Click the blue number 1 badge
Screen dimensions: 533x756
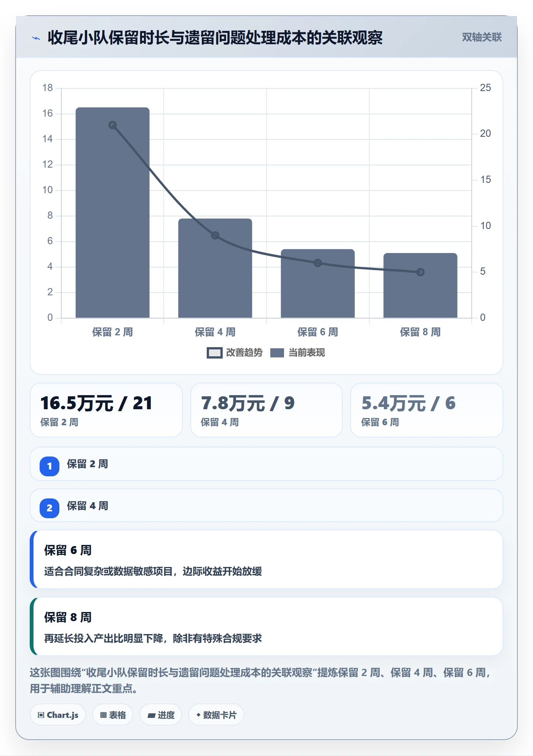(49, 466)
